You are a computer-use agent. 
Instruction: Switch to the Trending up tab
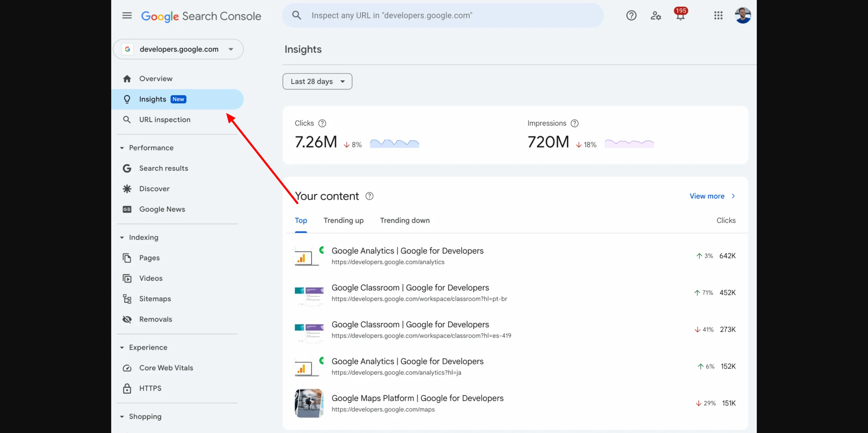(343, 221)
